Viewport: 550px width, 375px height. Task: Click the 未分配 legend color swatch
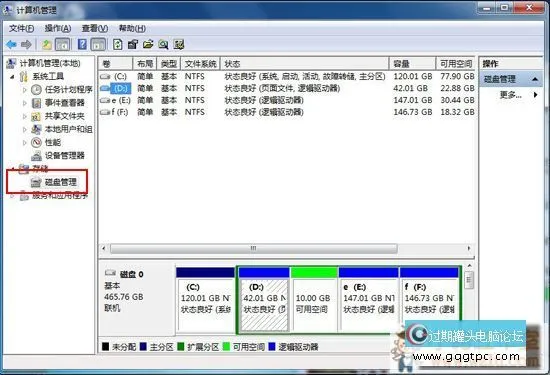pyautogui.click(x=105, y=347)
